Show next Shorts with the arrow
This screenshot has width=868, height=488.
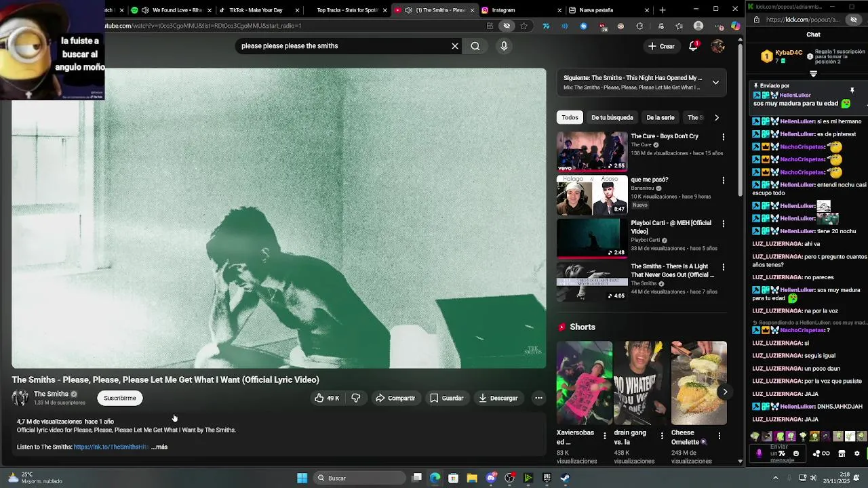tap(725, 392)
